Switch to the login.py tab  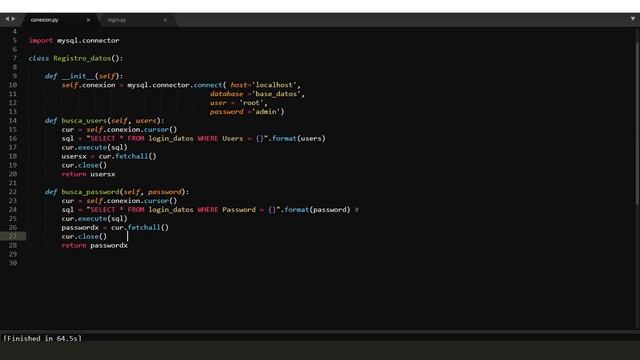117,20
